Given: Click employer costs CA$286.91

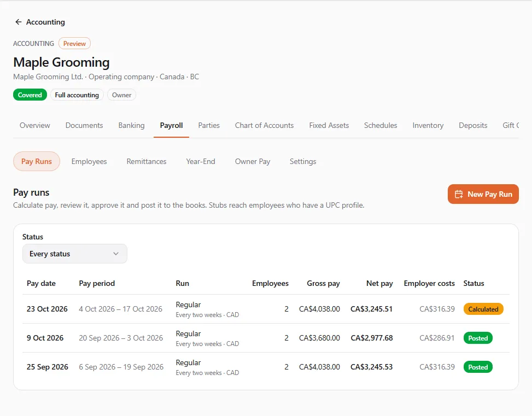Looking at the screenshot, I should [x=437, y=338].
